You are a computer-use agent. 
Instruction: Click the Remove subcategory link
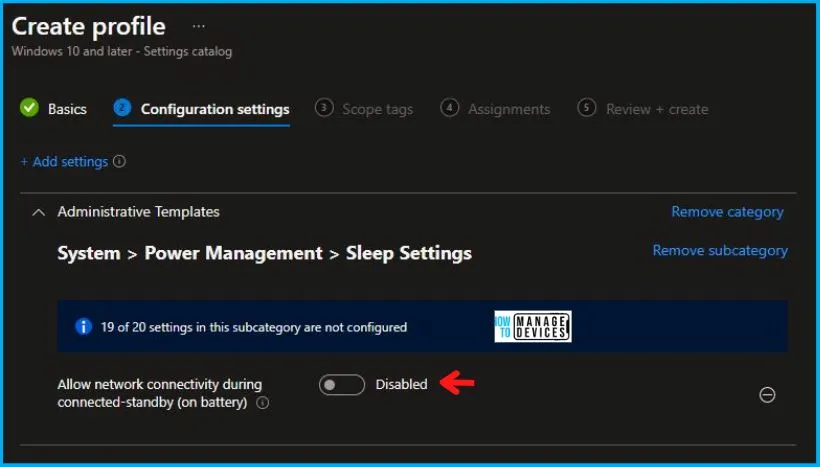tap(719, 251)
